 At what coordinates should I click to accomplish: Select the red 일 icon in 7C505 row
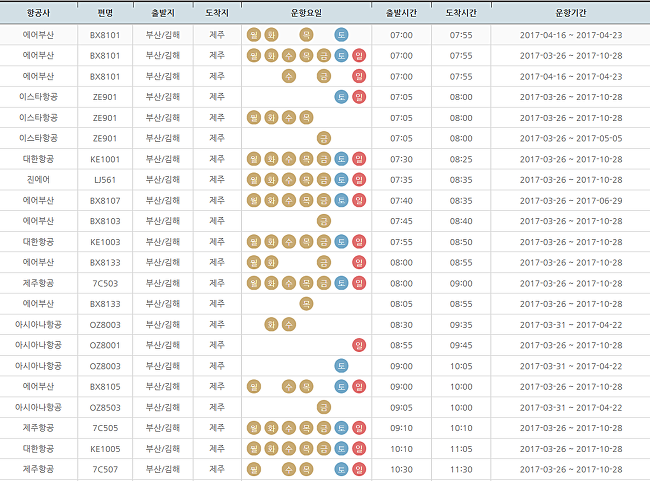click(x=359, y=428)
